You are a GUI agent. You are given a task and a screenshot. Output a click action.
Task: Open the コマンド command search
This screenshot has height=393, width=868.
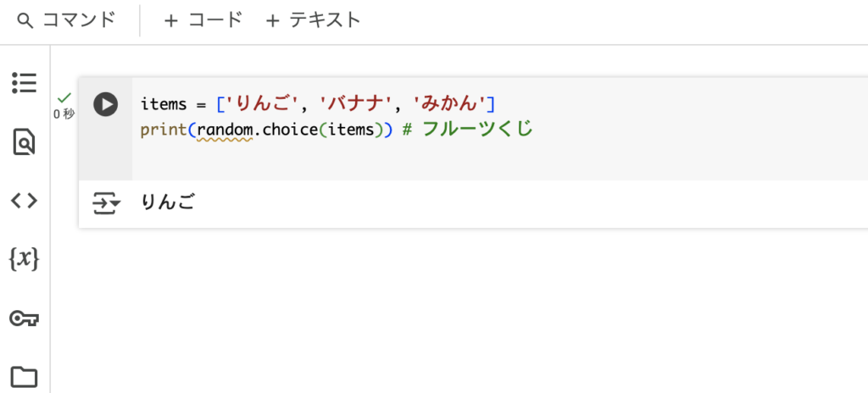pyautogui.click(x=66, y=21)
